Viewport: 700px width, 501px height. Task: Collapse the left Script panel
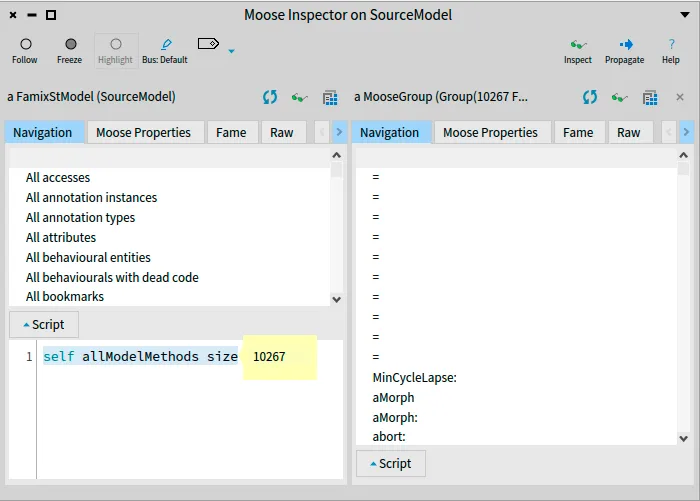(x=44, y=325)
